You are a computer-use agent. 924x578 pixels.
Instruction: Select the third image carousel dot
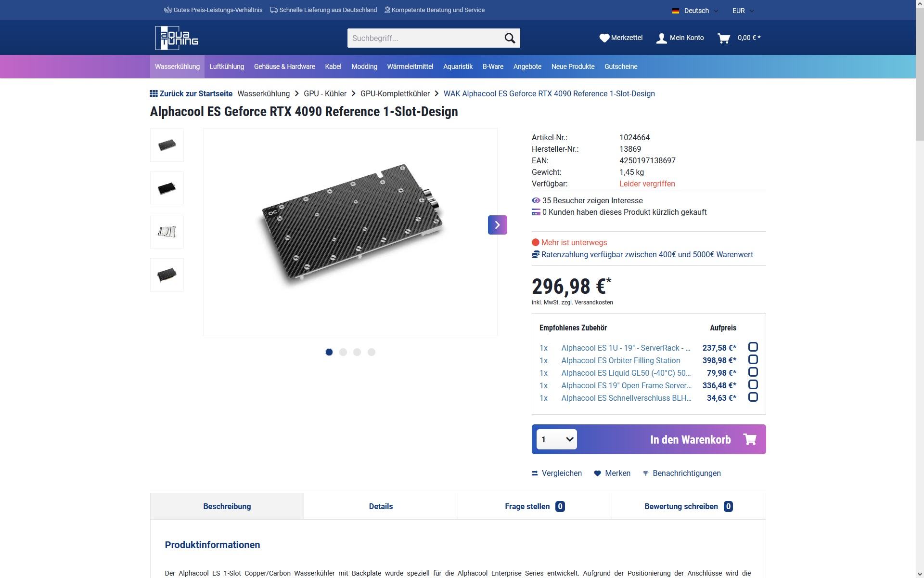pyautogui.click(x=357, y=352)
